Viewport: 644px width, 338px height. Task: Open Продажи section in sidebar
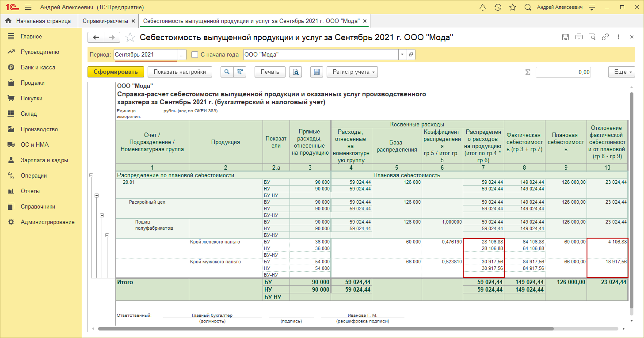pos(32,83)
